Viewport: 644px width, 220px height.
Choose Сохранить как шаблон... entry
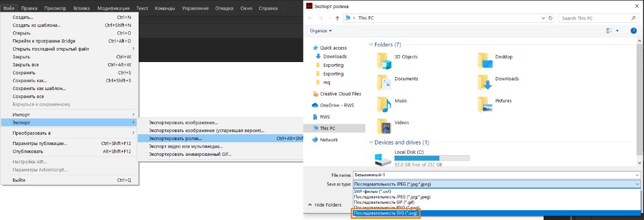[70, 88]
